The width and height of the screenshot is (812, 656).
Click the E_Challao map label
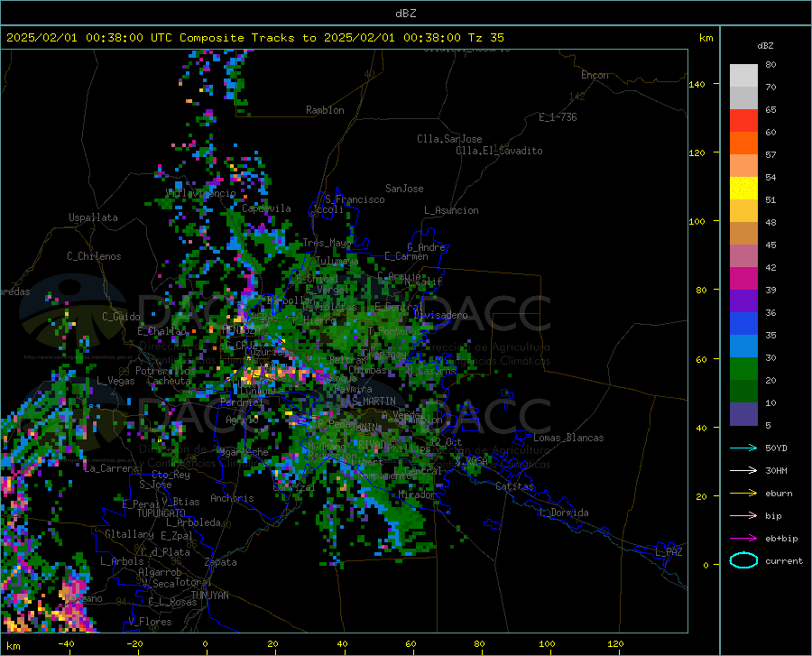(161, 331)
